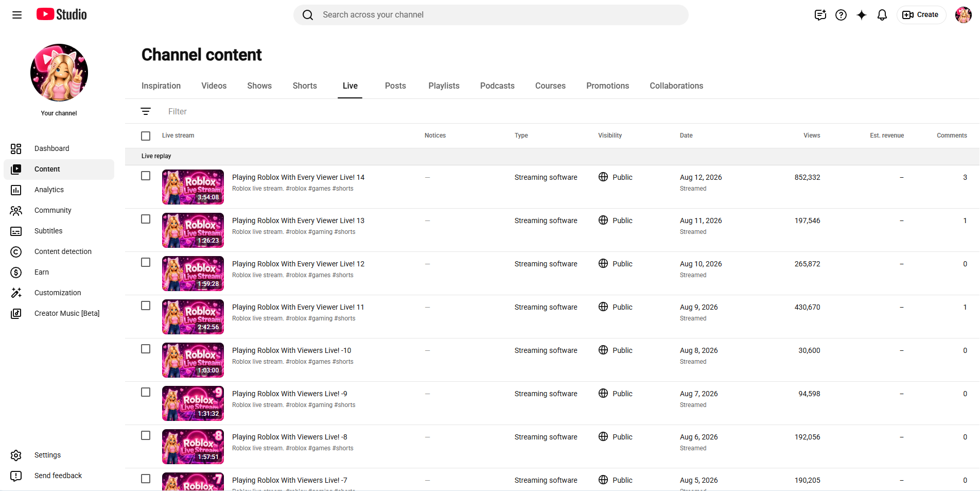Open the Earn section
980x491 pixels.
pyautogui.click(x=59, y=272)
